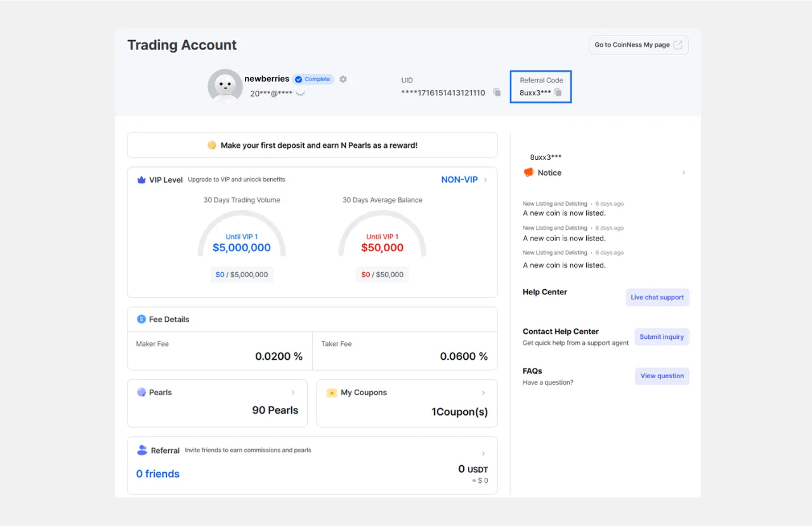The height and width of the screenshot is (526, 812).
Task: Click the Complete verification badge
Action: [313, 79]
